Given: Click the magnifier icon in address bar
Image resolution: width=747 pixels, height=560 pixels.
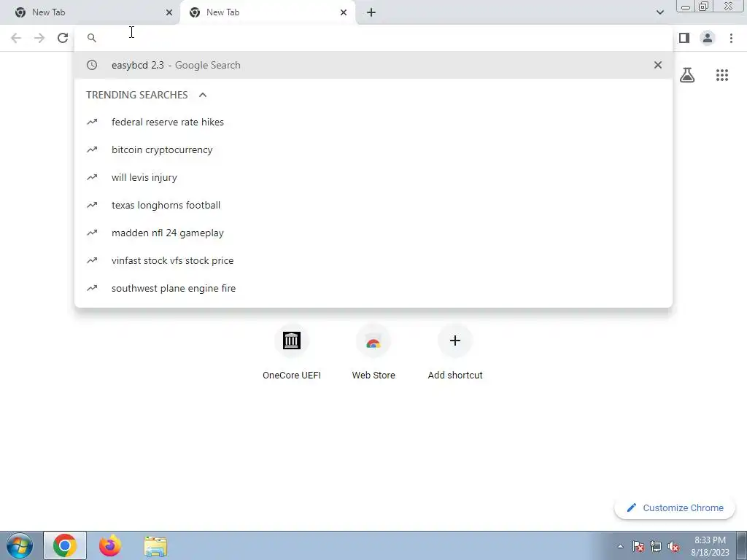Looking at the screenshot, I should 92,38.
